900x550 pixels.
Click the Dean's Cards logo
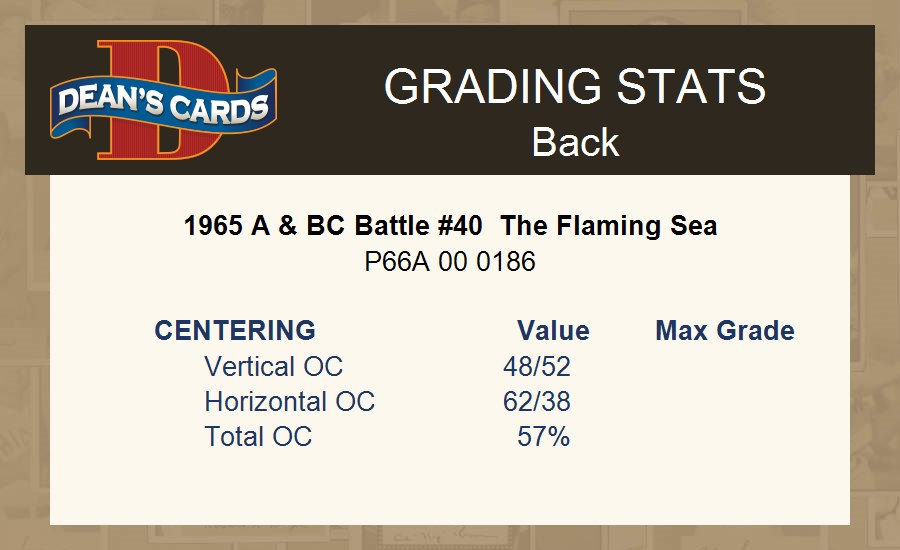tap(163, 100)
